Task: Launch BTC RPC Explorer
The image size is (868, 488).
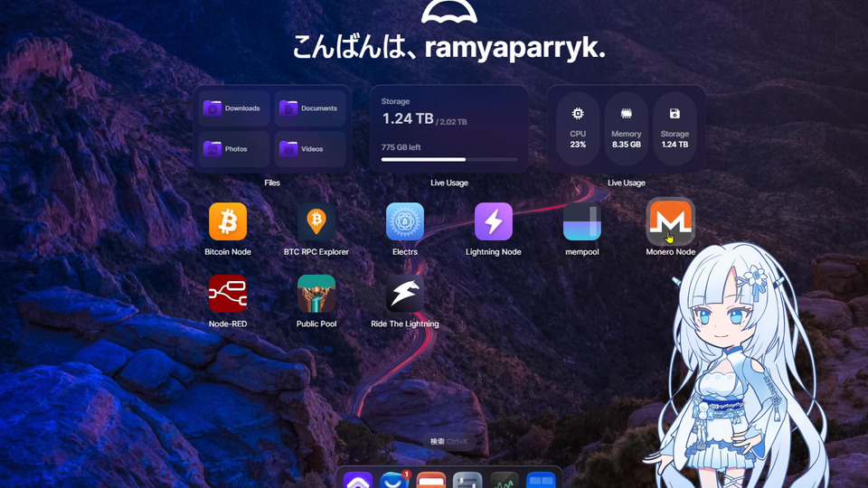Action: (x=316, y=221)
